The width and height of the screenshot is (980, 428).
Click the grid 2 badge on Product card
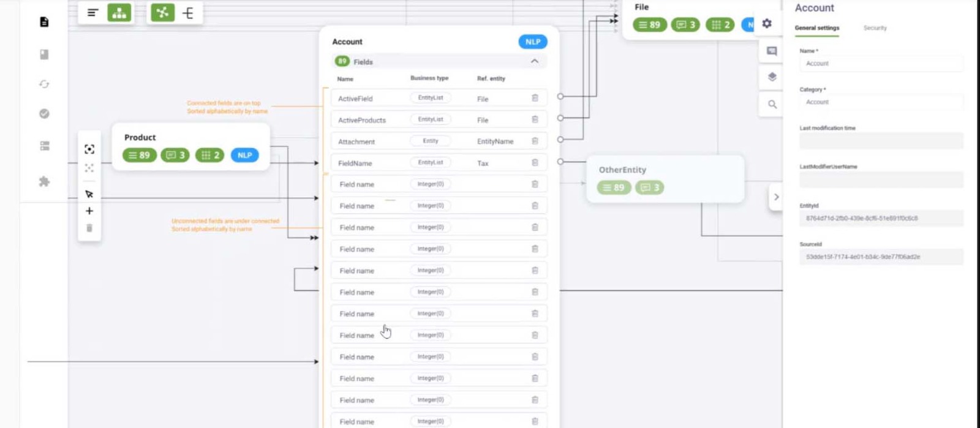tap(210, 155)
